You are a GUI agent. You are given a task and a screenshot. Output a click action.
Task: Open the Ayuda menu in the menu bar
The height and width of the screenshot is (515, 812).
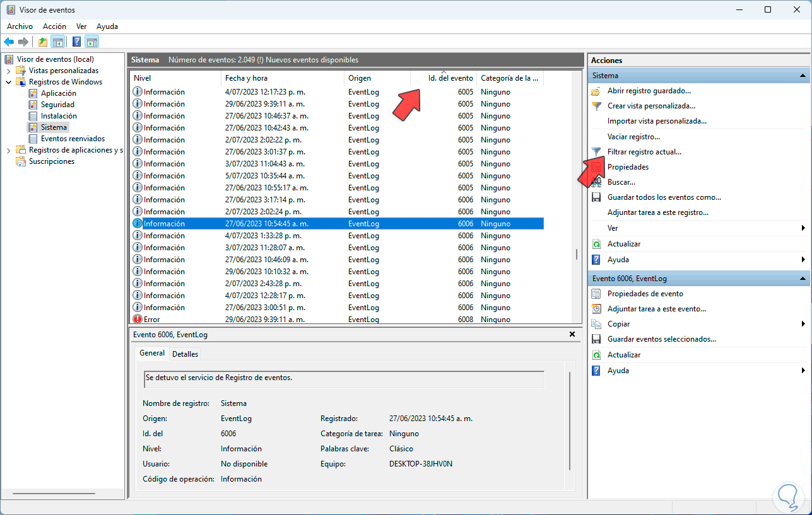(107, 26)
